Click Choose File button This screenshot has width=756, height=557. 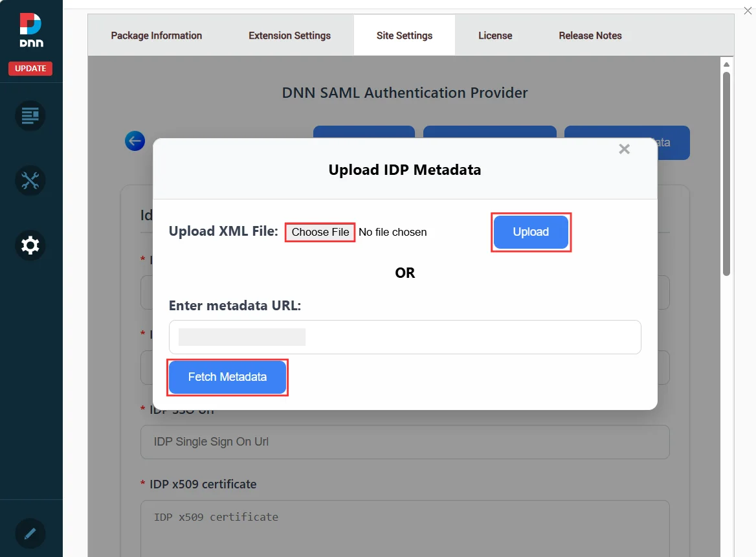(x=320, y=232)
